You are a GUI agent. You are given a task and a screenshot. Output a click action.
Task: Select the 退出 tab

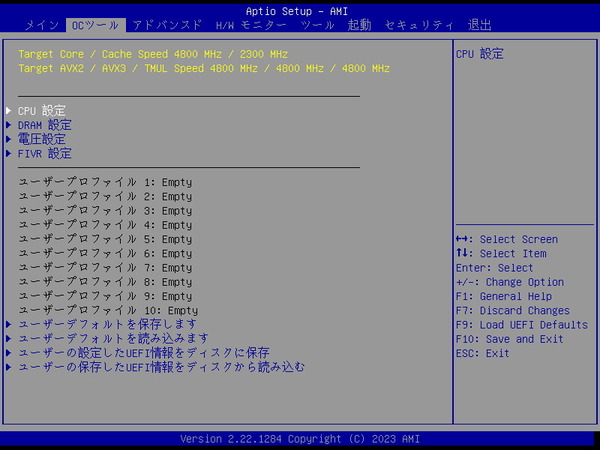pos(479,26)
